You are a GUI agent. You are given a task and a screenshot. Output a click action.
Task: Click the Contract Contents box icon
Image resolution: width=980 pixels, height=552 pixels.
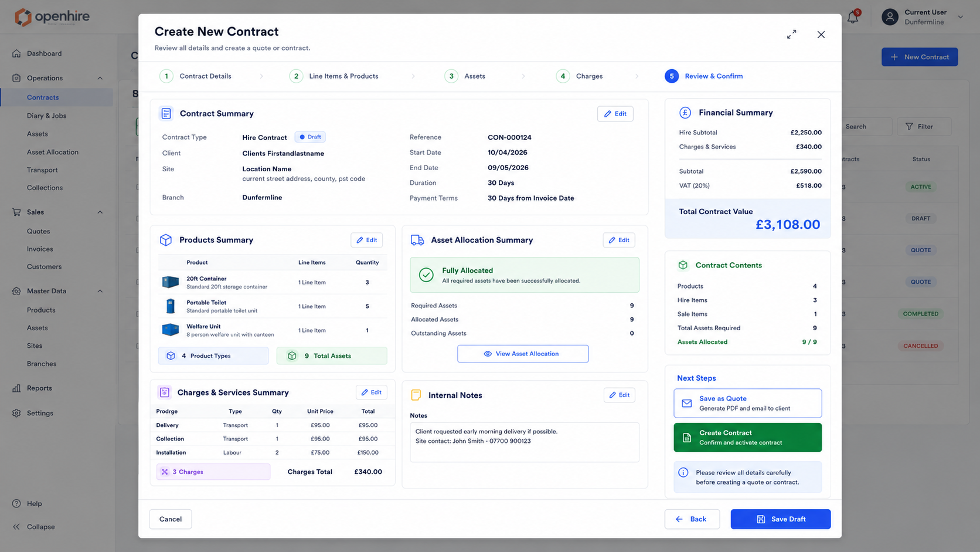(683, 265)
